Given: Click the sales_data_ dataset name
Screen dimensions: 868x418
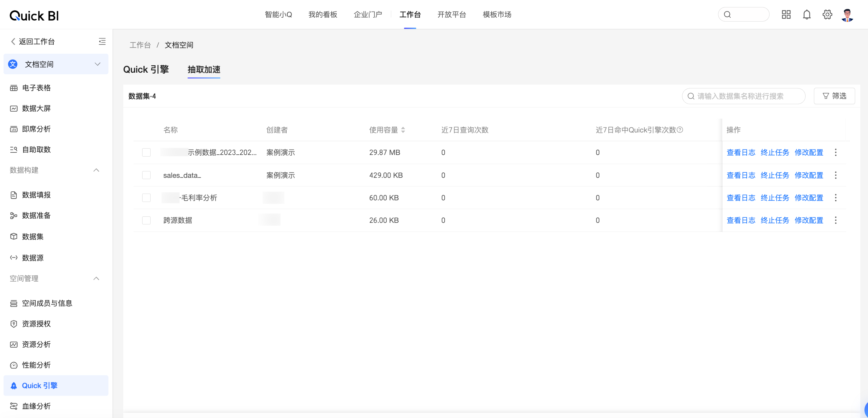Looking at the screenshot, I should [x=182, y=176].
